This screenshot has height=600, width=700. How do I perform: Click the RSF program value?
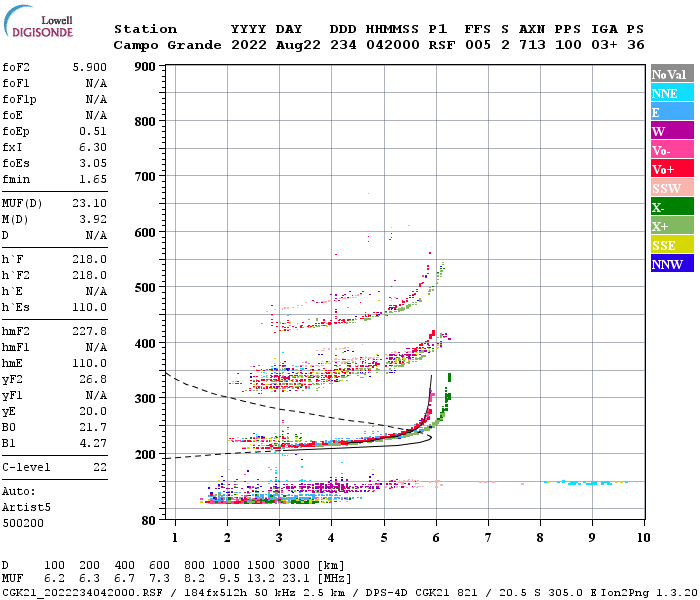[x=442, y=45]
